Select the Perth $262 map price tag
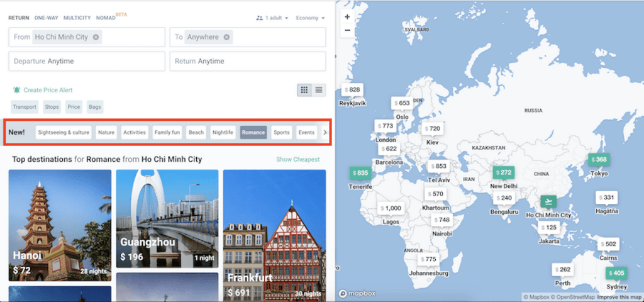Viewport: 644px width, 302px height. 563,270
